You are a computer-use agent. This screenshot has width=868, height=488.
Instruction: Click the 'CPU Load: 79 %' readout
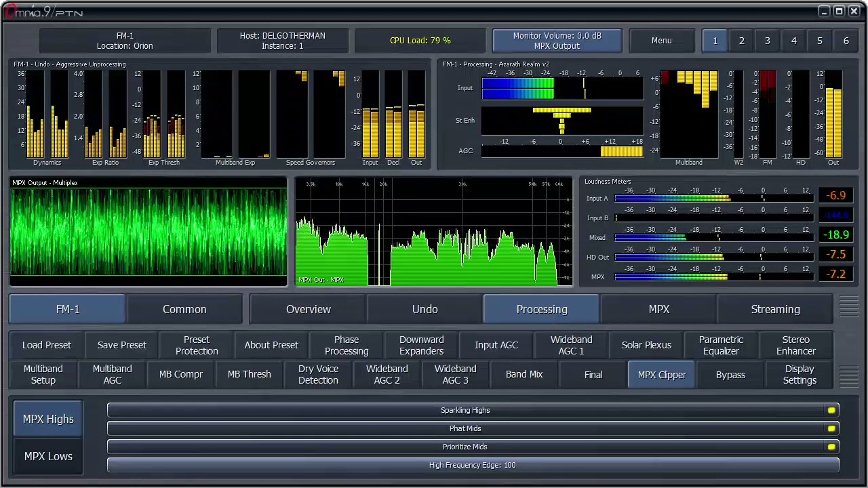point(420,41)
